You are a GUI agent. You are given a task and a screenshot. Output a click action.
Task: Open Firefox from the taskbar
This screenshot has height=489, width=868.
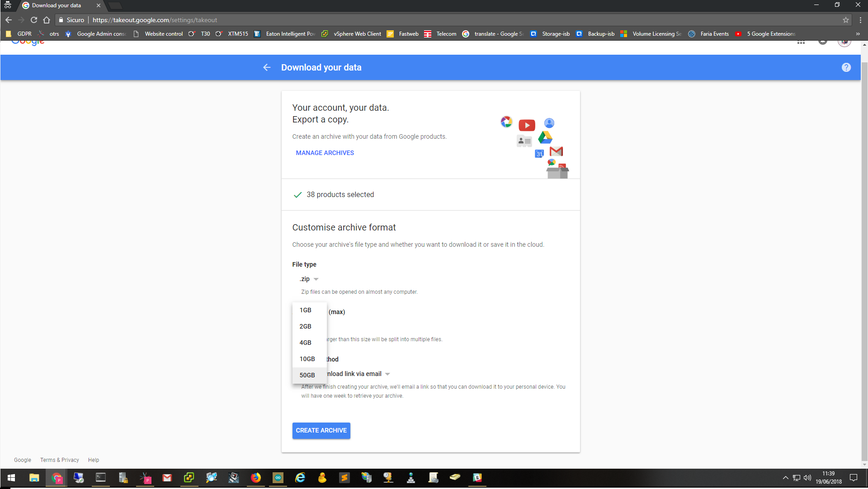point(256,478)
